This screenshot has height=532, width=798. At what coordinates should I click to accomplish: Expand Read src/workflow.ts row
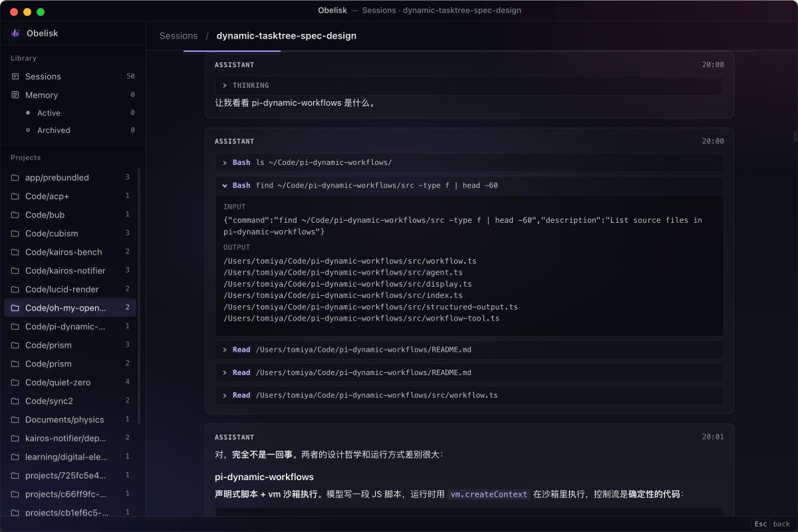click(x=469, y=395)
